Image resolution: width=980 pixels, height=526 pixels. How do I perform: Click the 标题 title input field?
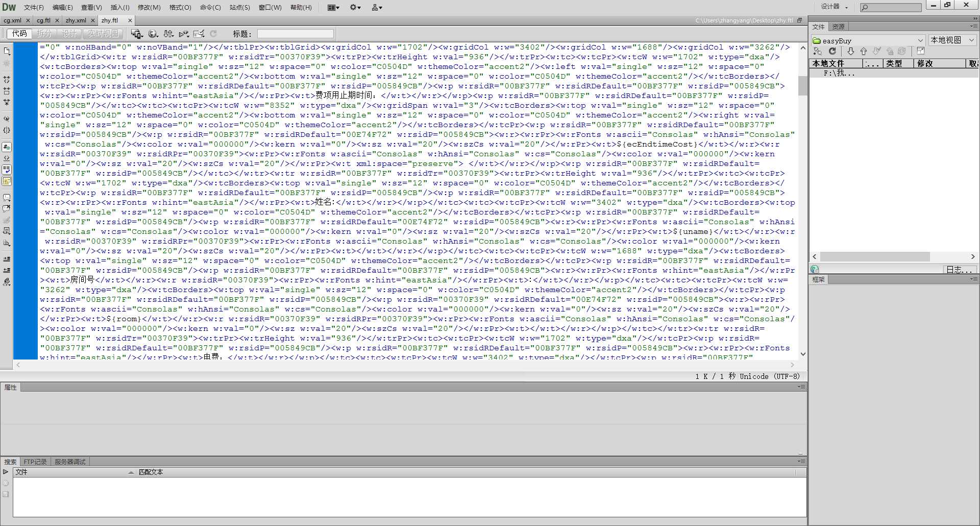click(x=295, y=34)
